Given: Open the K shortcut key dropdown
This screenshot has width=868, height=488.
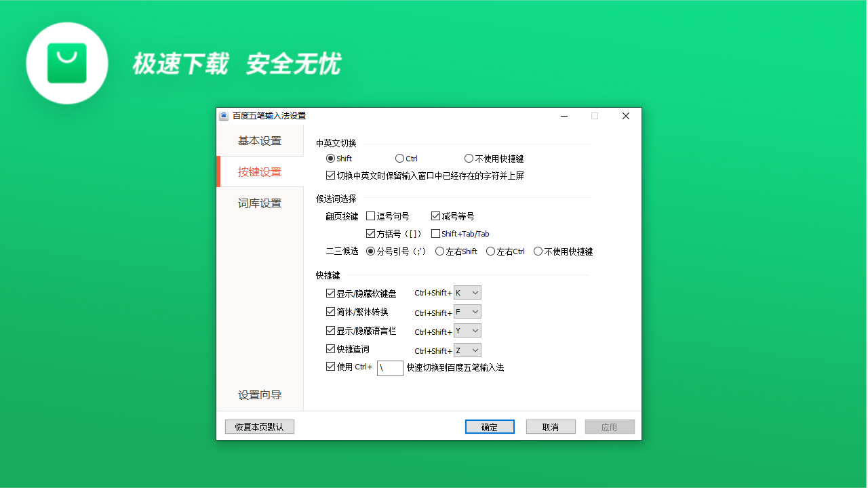Looking at the screenshot, I should [467, 292].
